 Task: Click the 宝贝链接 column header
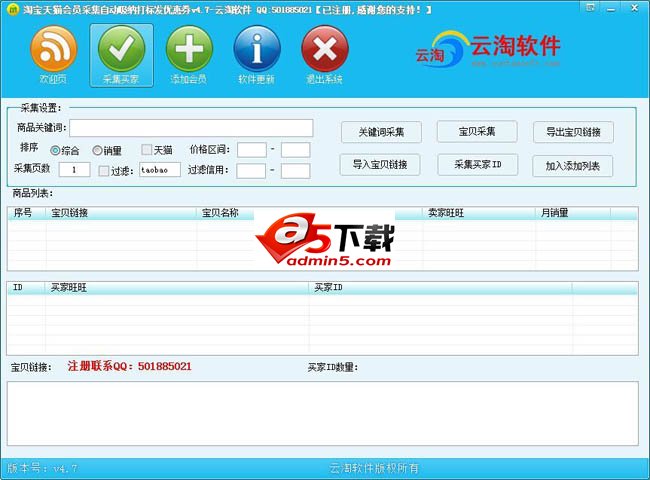(x=121, y=213)
